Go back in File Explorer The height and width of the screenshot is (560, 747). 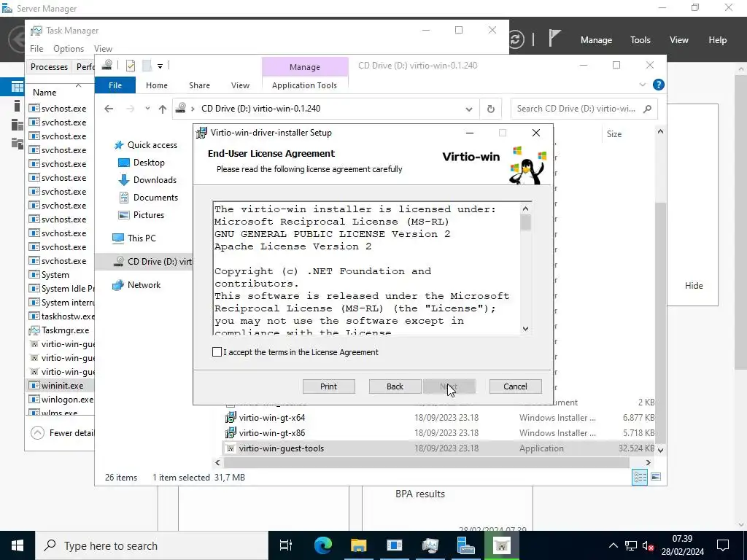[109, 109]
